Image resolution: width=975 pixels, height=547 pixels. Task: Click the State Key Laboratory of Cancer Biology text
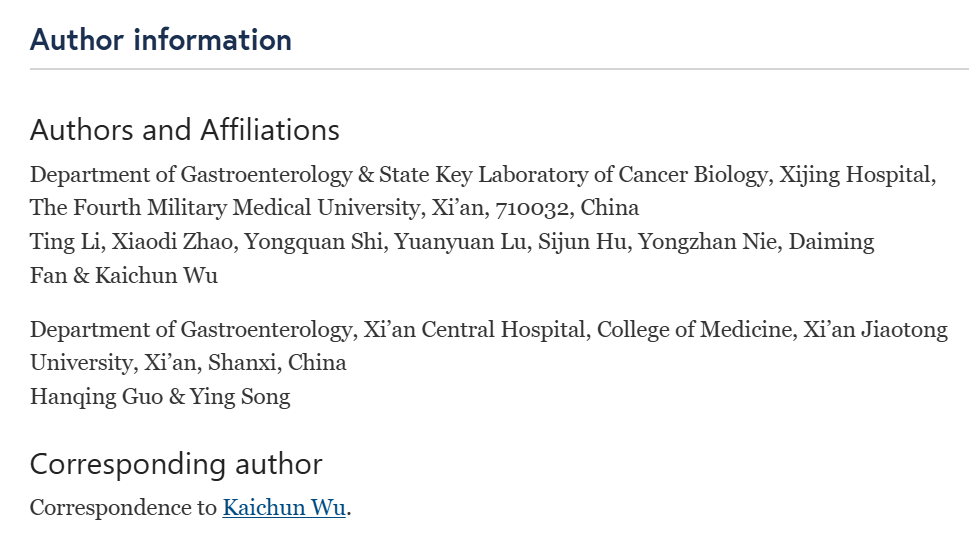coord(573,175)
